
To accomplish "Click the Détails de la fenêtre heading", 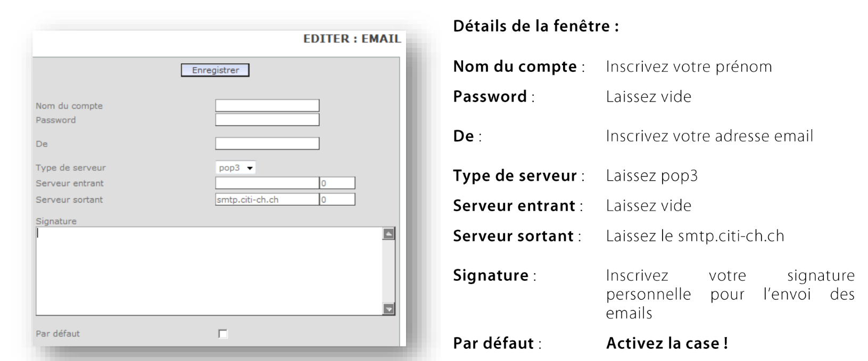I will click(535, 27).
